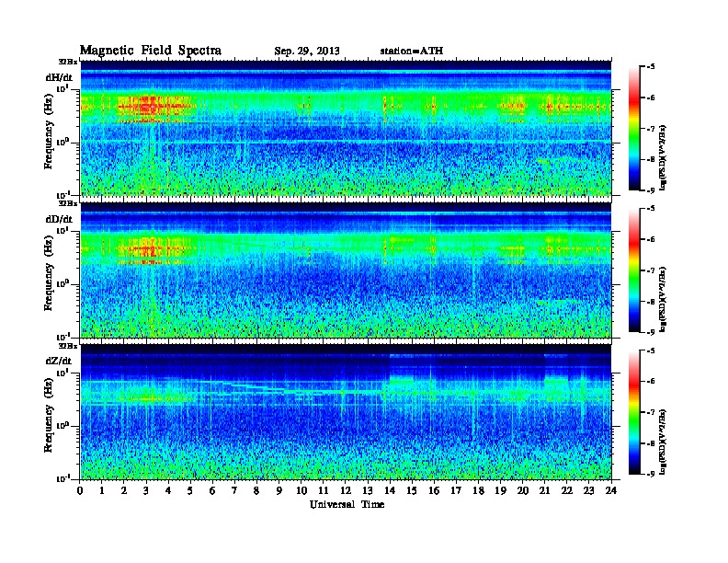Click the hour "23" tick label
The image size is (728, 563).
[588, 491]
